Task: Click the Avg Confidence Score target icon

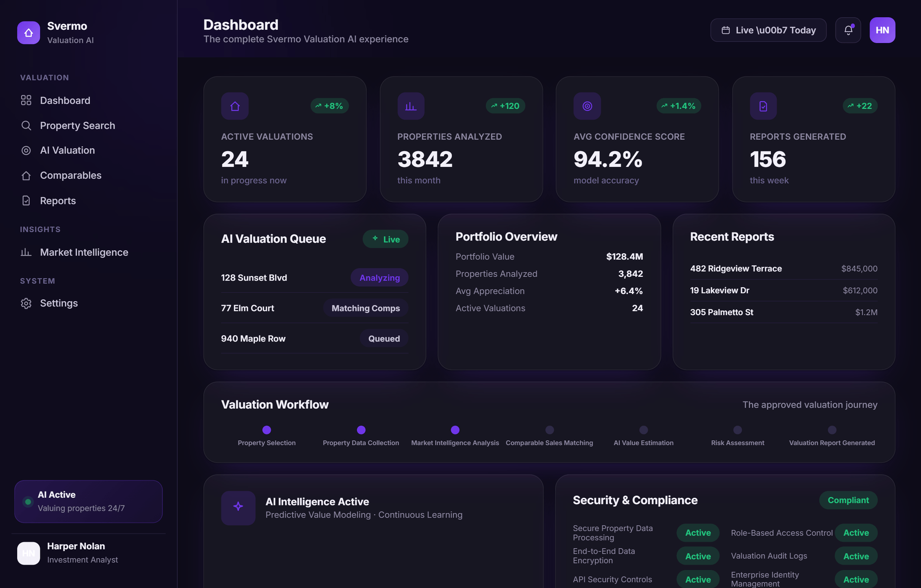Action: [587, 106]
